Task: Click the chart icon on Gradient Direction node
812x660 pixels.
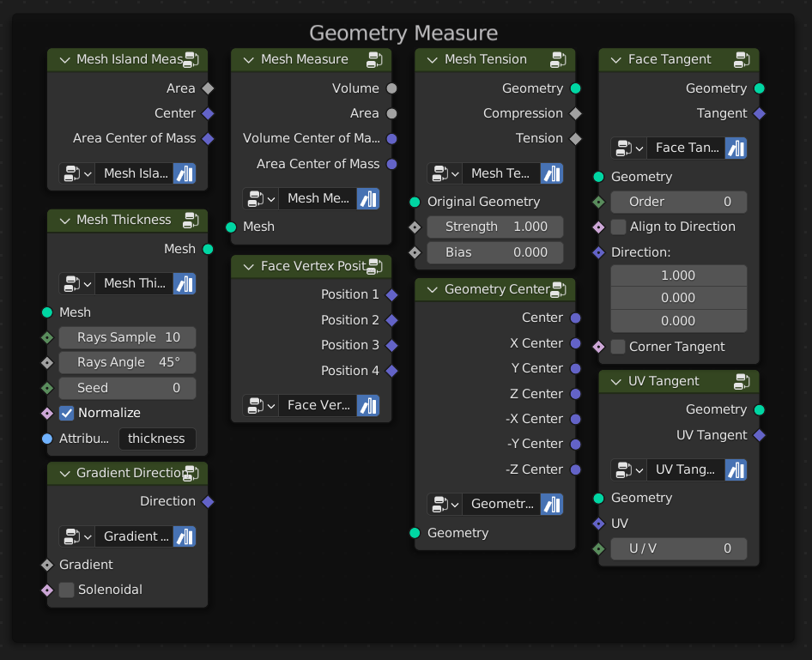Action: (184, 536)
